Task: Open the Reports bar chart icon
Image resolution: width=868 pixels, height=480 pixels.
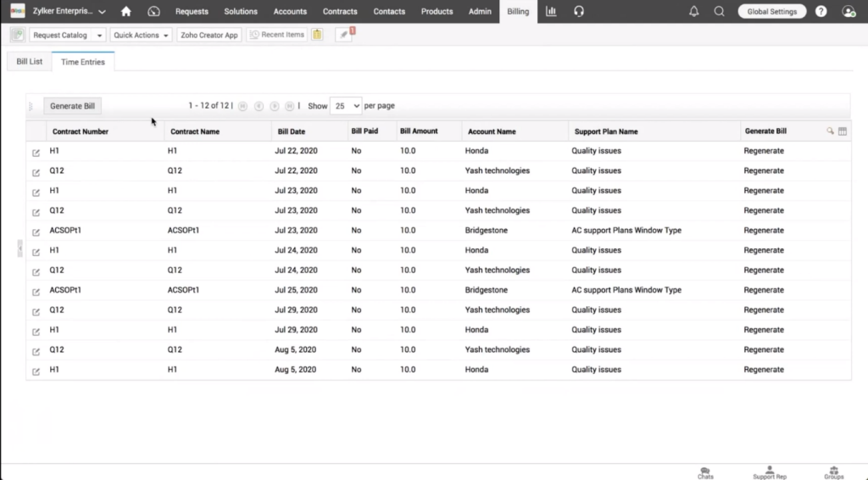Action: (x=551, y=12)
